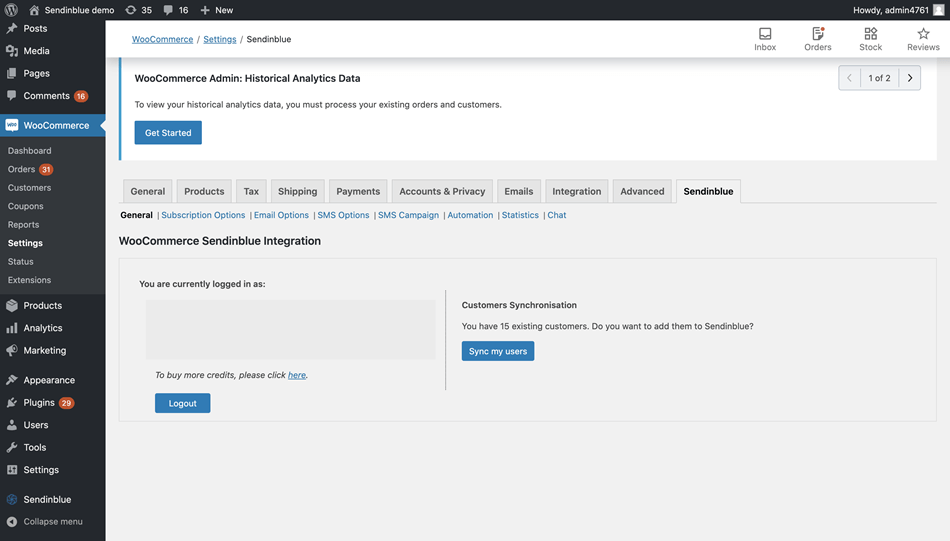Click the Appearance brush icon
Viewport: 950px width, 541px height.
pyautogui.click(x=12, y=380)
